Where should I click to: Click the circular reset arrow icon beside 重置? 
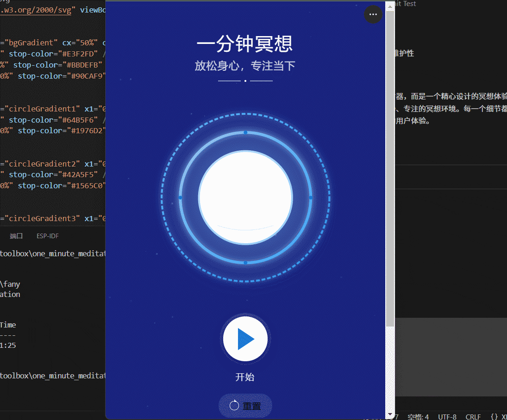click(235, 406)
